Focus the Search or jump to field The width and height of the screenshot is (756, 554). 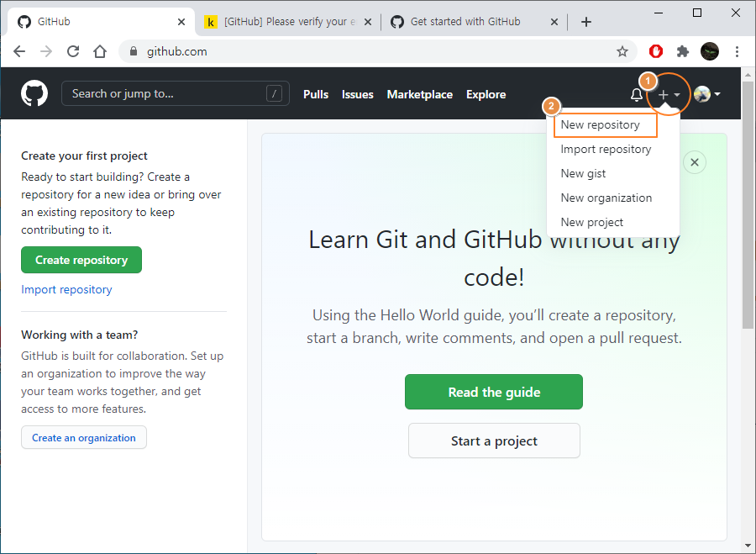pos(176,93)
